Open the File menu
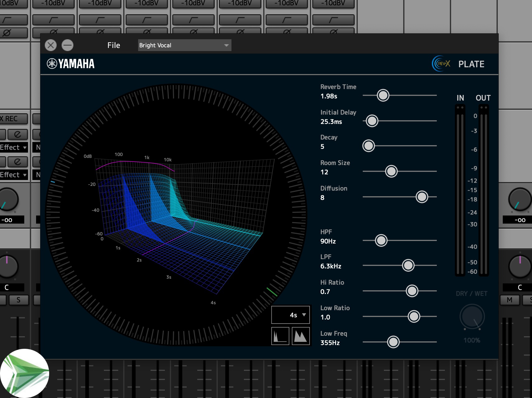532x398 pixels. (114, 45)
